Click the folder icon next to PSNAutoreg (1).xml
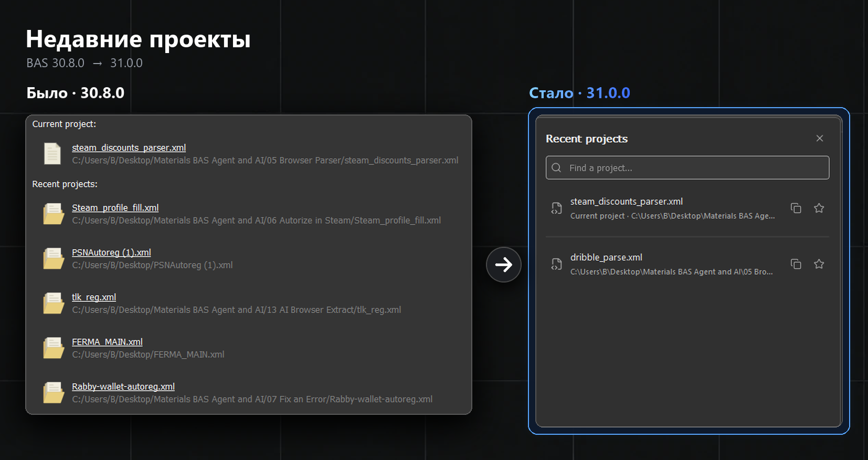 click(54, 258)
